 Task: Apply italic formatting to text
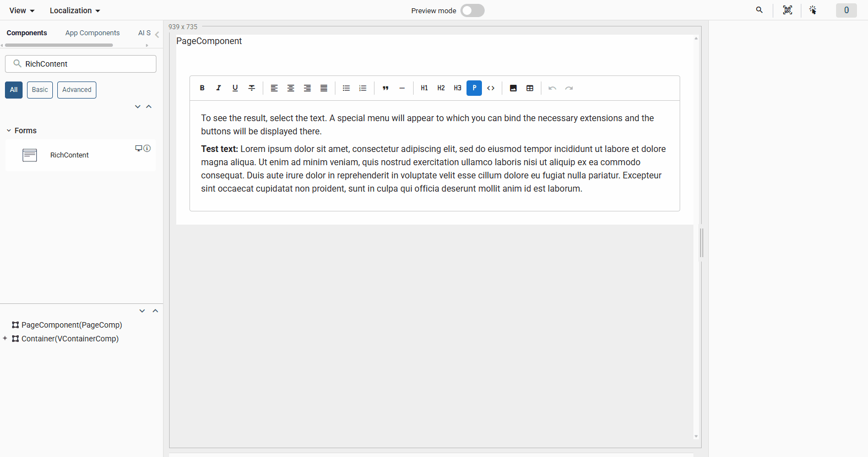point(219,88)
